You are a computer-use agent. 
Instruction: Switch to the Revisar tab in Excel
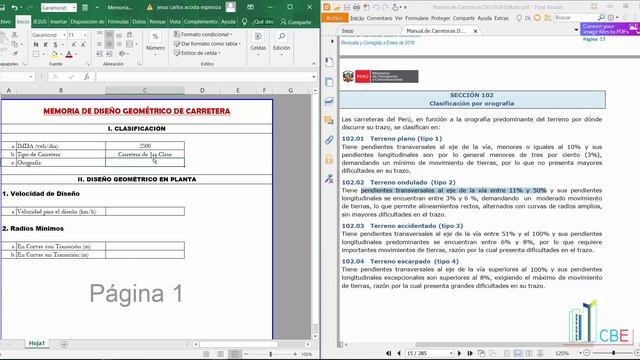pos(157,22)
